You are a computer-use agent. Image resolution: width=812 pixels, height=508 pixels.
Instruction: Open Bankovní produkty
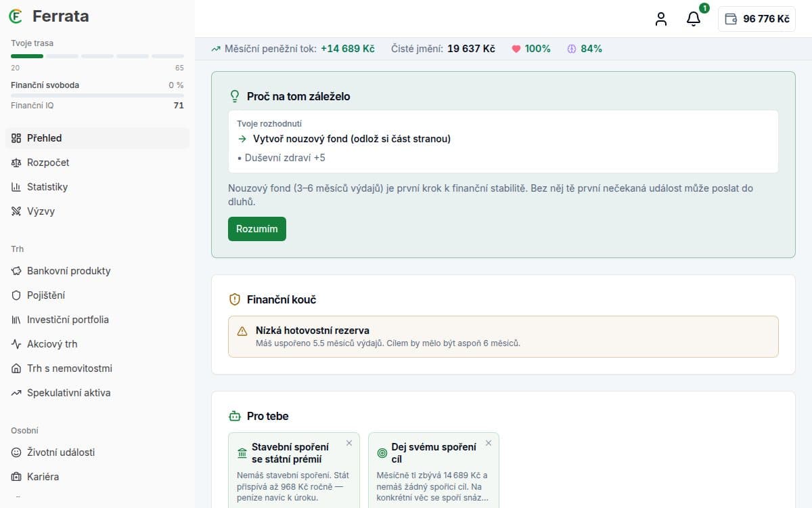97,271
